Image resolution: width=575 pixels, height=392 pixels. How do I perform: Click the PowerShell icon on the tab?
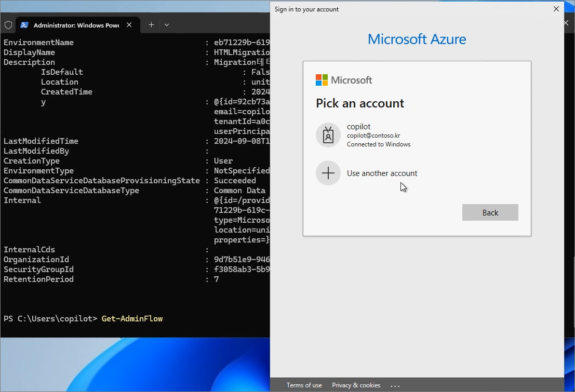[x=24, y=25]
